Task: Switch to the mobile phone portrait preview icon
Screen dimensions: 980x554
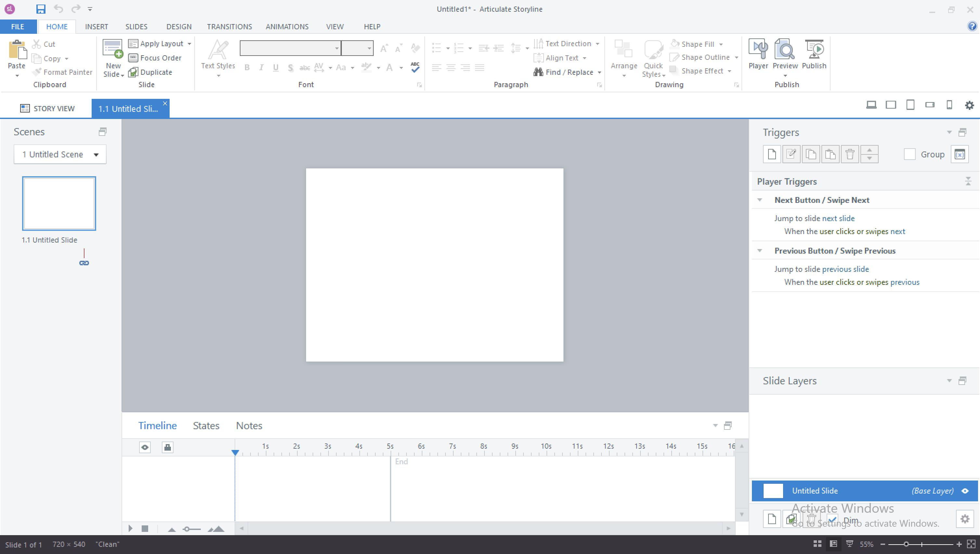Action: click(949, 105)
